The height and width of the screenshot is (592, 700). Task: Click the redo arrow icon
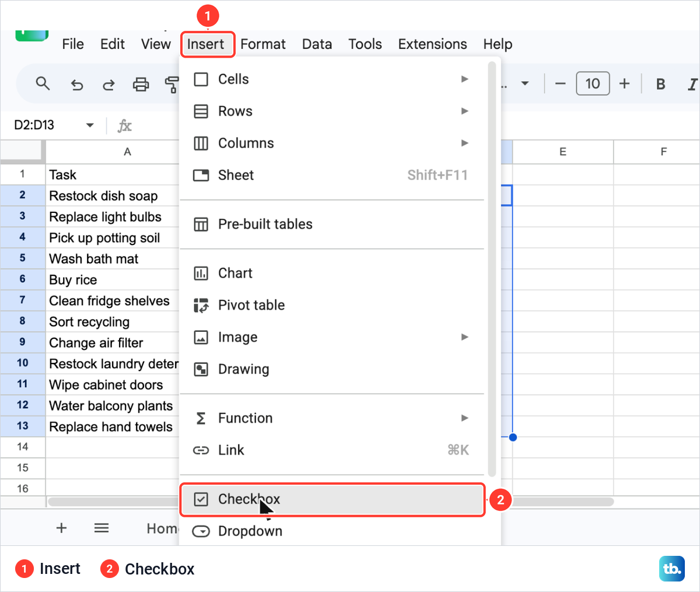click(108, 85)
